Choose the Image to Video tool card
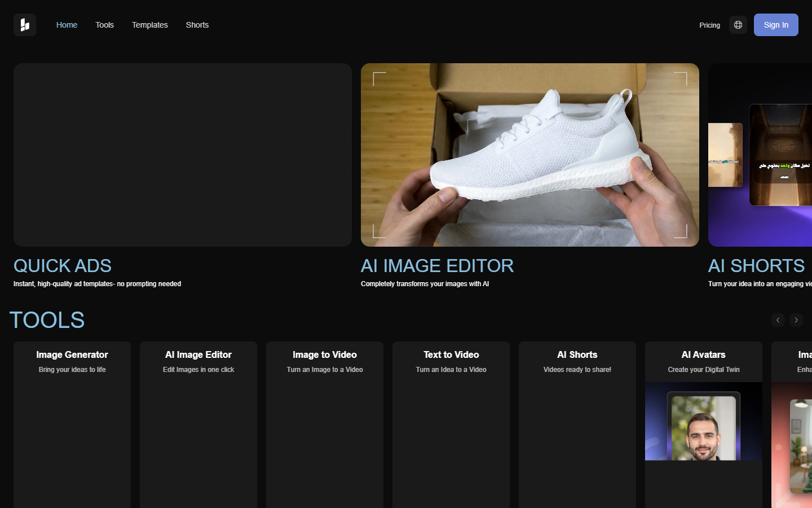This screenshot has height=508, width=812. (x=325, y=424)
